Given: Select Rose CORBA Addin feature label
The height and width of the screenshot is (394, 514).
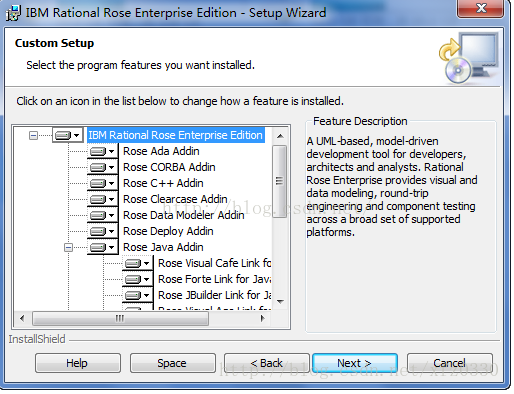Looking at the screenshot, I should [x=169, y=167].
